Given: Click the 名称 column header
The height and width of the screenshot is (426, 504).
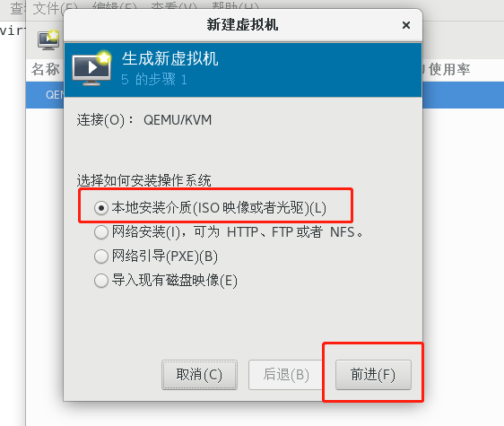Looking at the screenshot, I should click(46, 69).
